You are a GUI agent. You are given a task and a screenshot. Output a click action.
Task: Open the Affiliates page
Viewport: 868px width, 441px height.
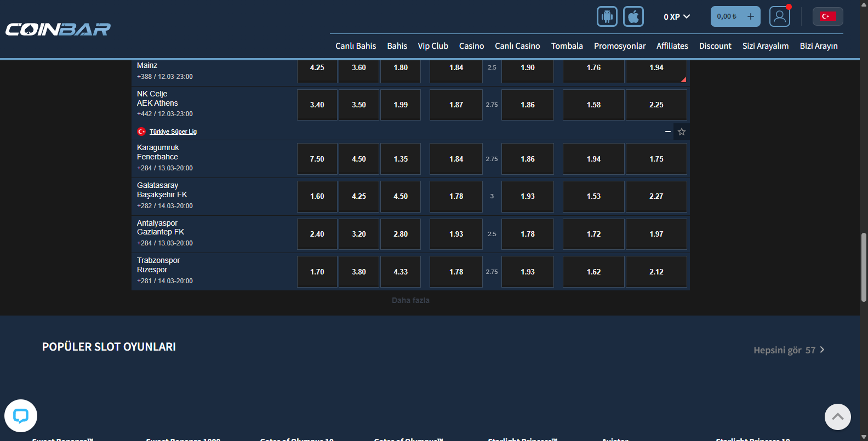(x=672, y=46)
